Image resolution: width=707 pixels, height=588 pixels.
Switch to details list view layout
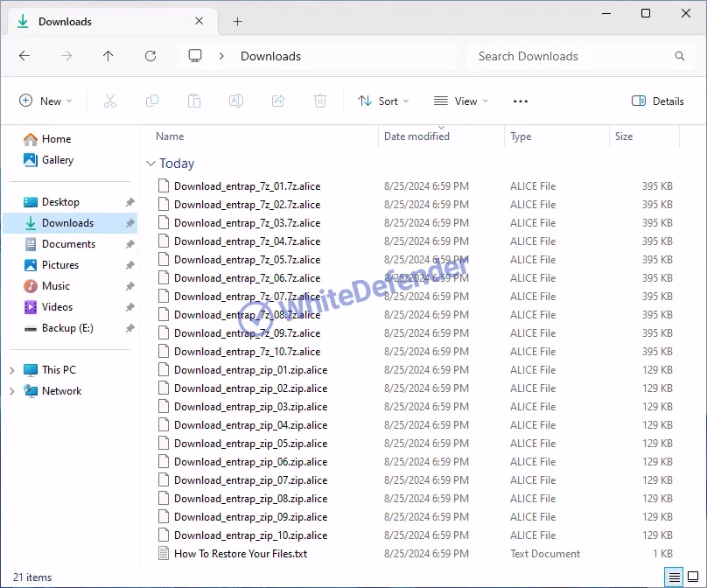pos(674,577)
